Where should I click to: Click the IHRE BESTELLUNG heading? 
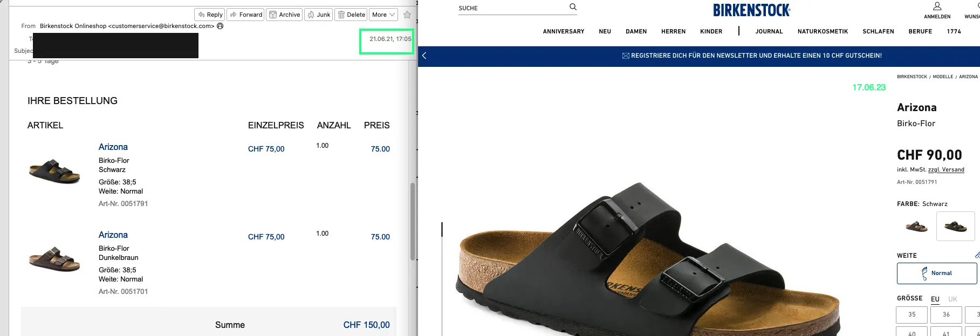point(72,101)
